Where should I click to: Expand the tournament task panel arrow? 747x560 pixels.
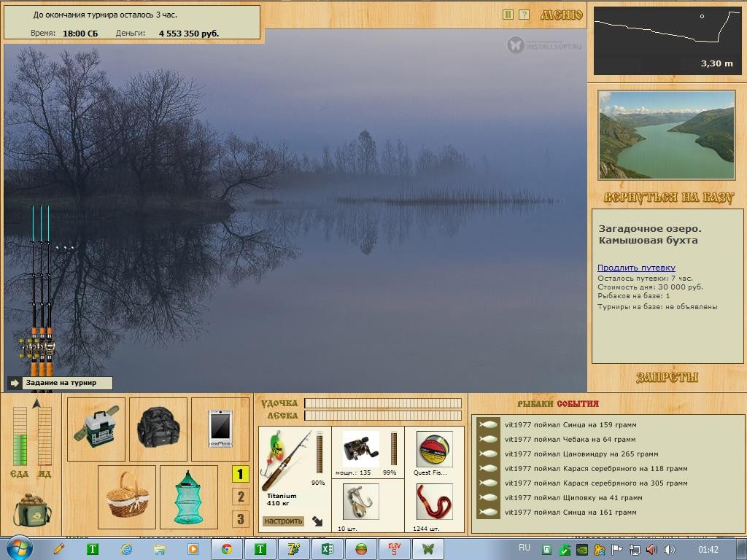[x=15, y=383]
